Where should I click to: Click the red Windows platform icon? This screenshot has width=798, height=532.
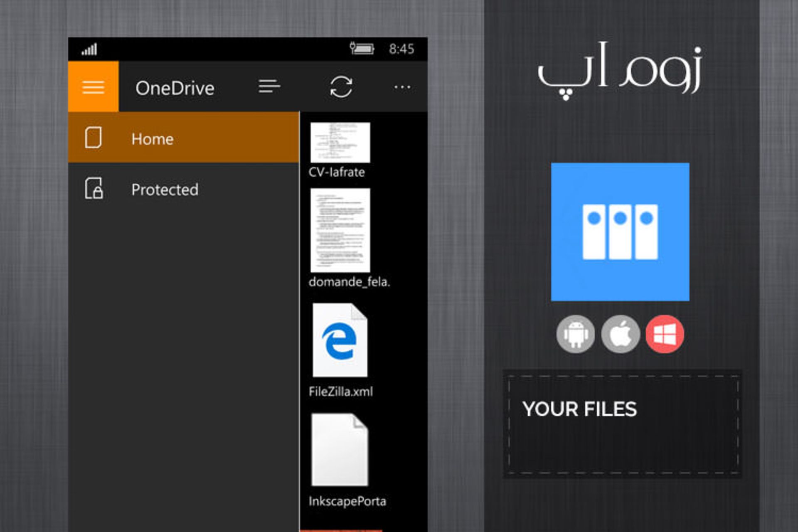coord(665,334)
